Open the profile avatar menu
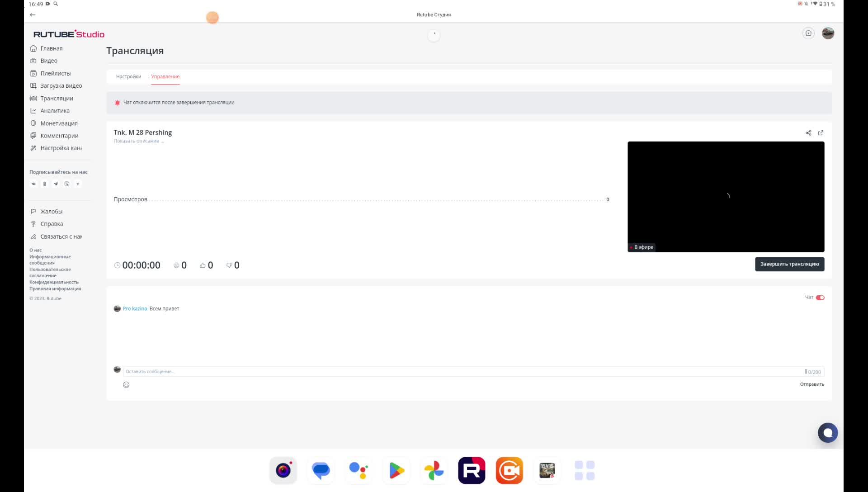 (x=828, y=33)
